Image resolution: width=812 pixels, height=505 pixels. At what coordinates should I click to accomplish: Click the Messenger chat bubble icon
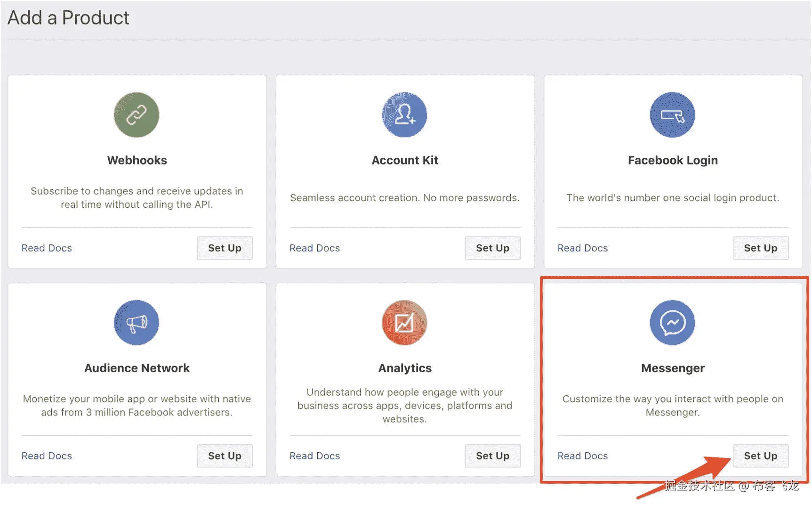[672, 323]
